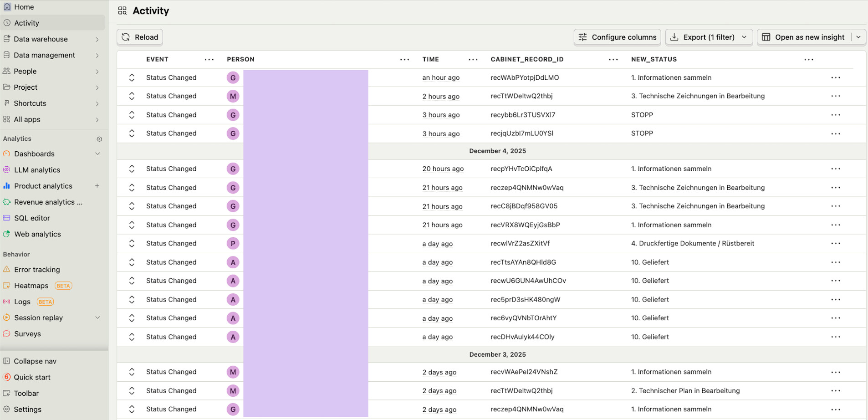The image size is (868, 420).
Task: Click the Analytics section settings gear icon
Action: pos(99,139)
